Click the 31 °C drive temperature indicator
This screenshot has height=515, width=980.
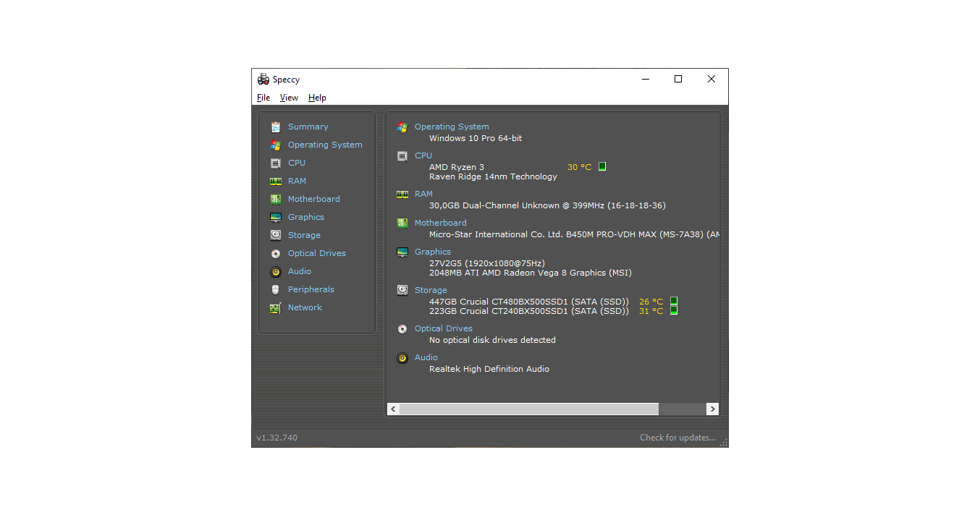[674, 310]
